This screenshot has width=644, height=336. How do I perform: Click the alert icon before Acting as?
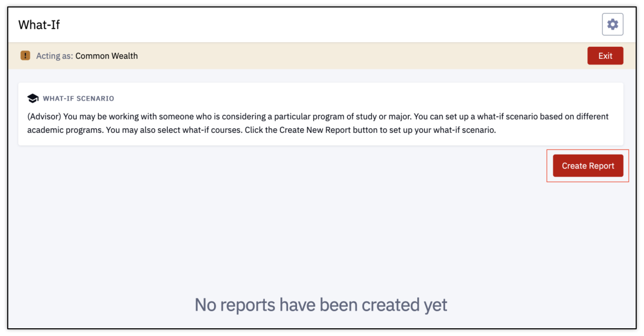25,55
